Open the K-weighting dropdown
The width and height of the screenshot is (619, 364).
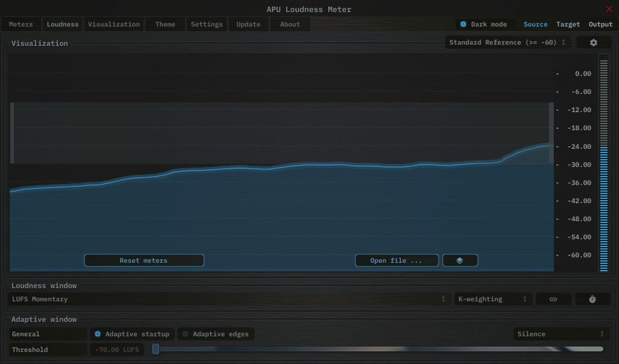point(492,300)
